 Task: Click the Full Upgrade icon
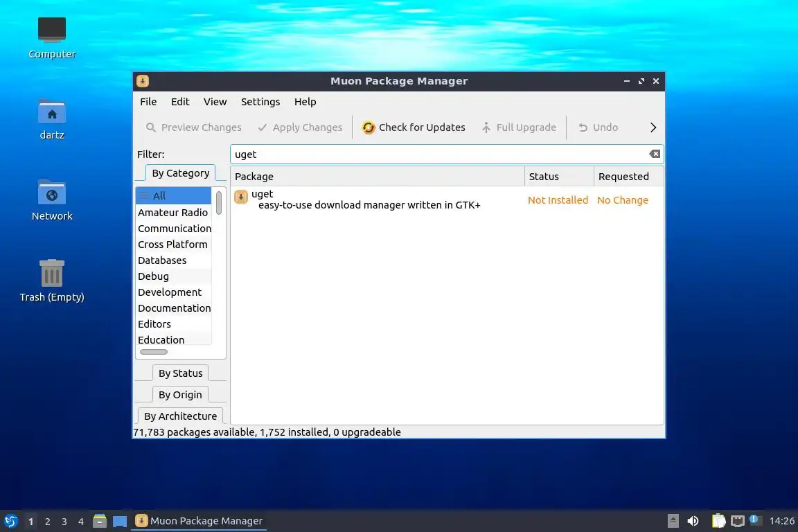[486, 127]
